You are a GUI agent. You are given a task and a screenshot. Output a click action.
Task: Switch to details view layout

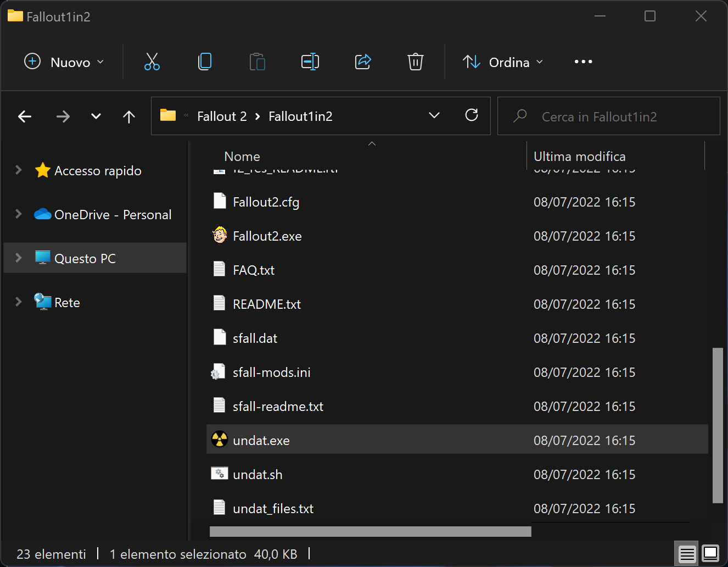click(x=687, y=553)
